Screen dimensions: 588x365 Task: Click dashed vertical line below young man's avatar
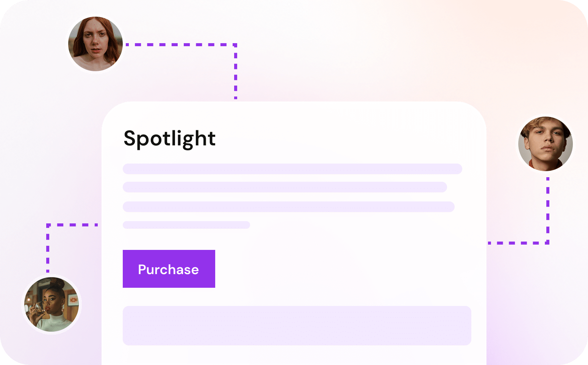coord(548,208)
